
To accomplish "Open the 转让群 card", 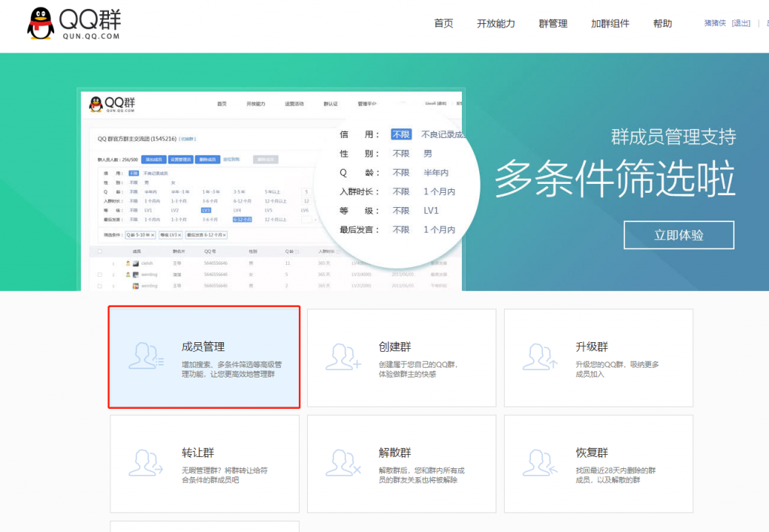I will coord(204,464).
